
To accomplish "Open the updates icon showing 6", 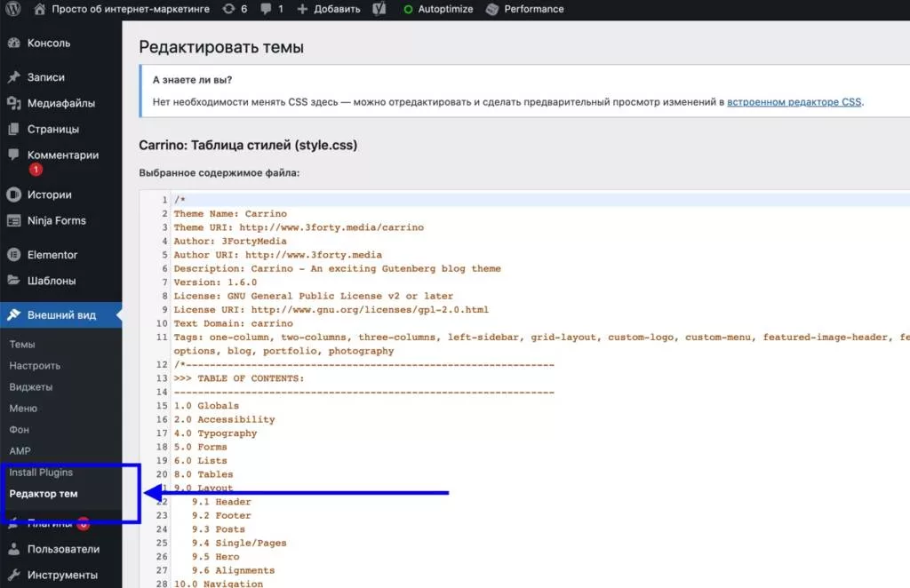I will pos(228,9).
